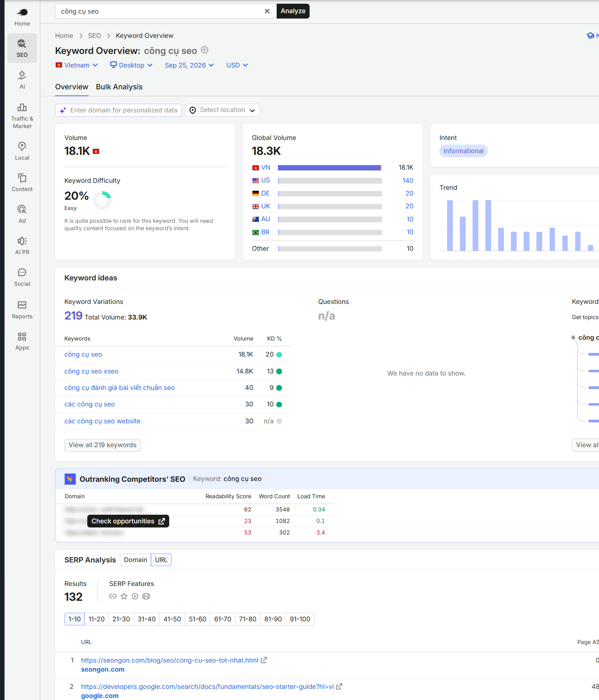Click the Analyze button
This screenshot has height=700, width=599.
pyautogui.click(x=293, y=11)
